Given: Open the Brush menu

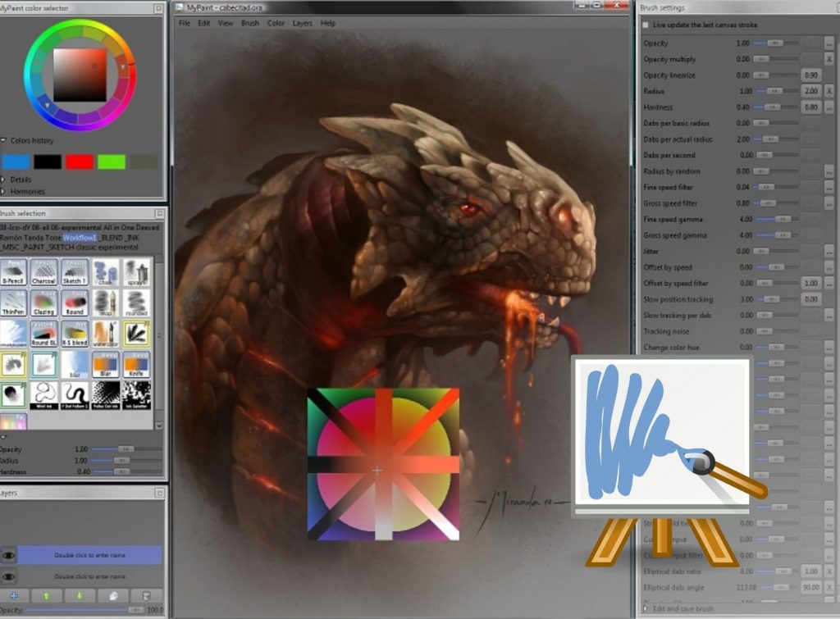Looking at the screenshot, I should point(249,23).
